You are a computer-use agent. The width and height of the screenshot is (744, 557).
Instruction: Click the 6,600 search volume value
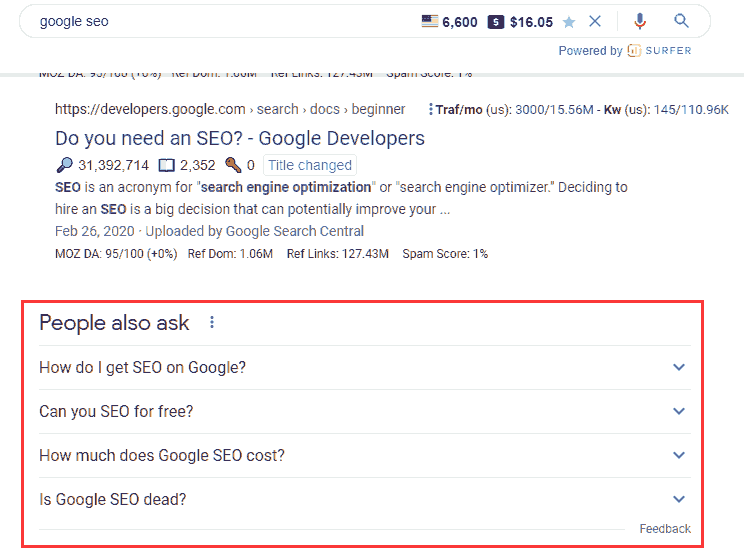point(460,22)
